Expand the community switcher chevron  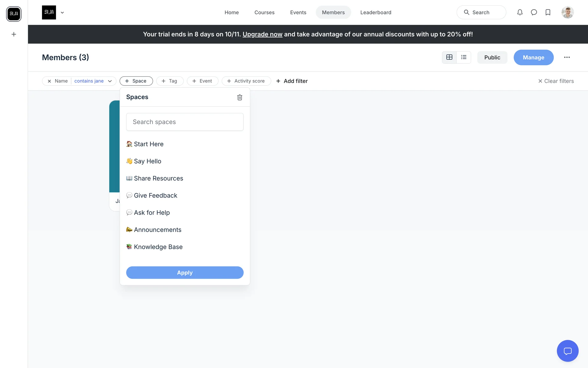pyautogui.click(x=62, y=13)
